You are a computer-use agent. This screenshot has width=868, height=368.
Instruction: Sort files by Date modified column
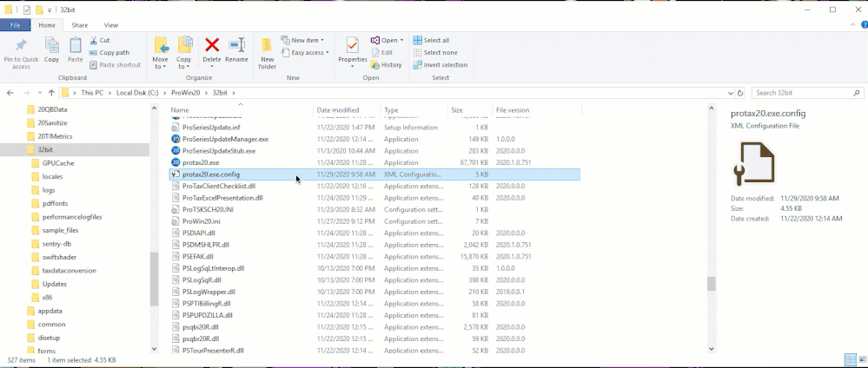coord(338,110)
